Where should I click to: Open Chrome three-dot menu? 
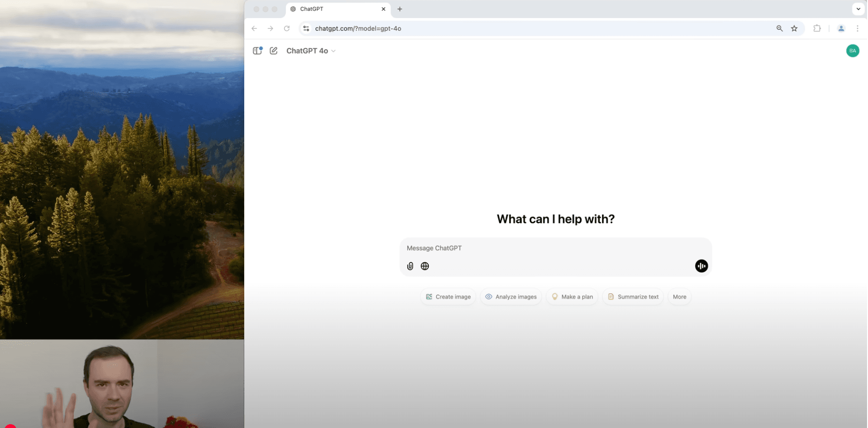click(x=857, y=28)
